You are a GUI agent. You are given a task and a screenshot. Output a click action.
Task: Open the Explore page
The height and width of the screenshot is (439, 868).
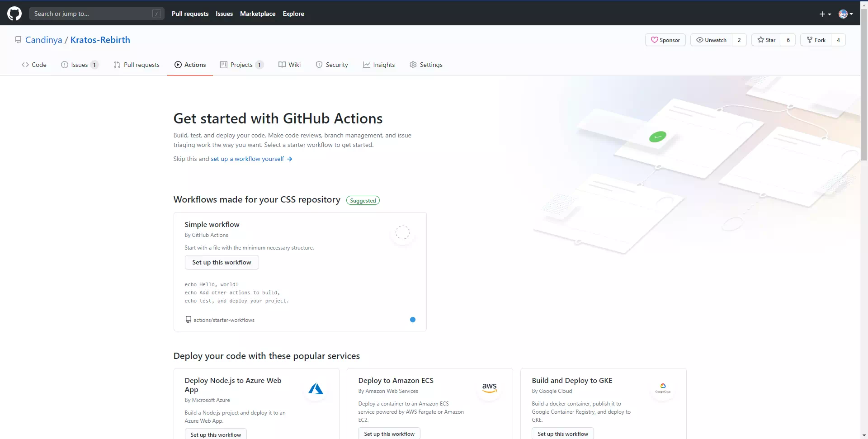click(x=293, y=14)
